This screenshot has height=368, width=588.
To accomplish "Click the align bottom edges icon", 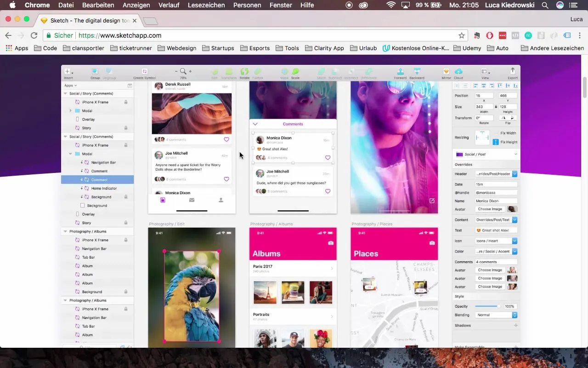I will (515, 86).
